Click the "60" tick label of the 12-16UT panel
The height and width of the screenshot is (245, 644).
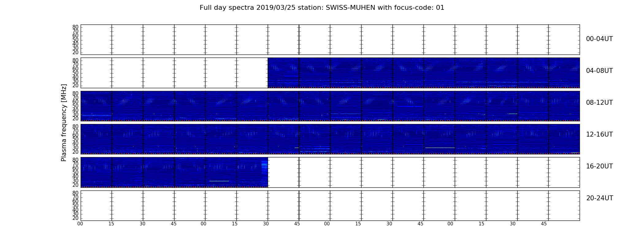pyautogui.click(x=75, y=135)
